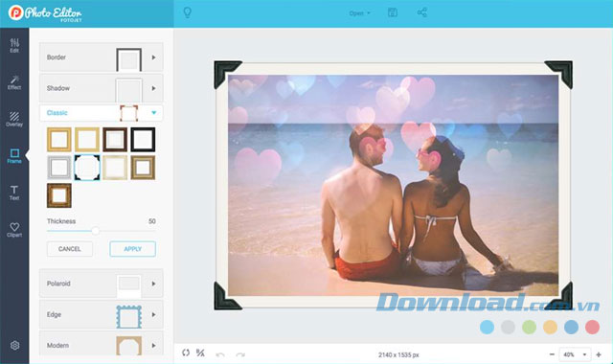Open the Open menu in top bar

click(x=360, y=12)
